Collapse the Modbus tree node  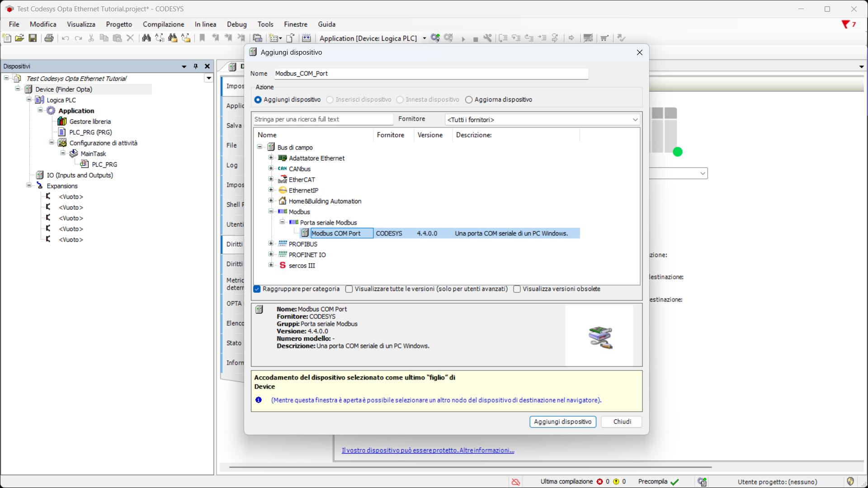click(271, 211)
